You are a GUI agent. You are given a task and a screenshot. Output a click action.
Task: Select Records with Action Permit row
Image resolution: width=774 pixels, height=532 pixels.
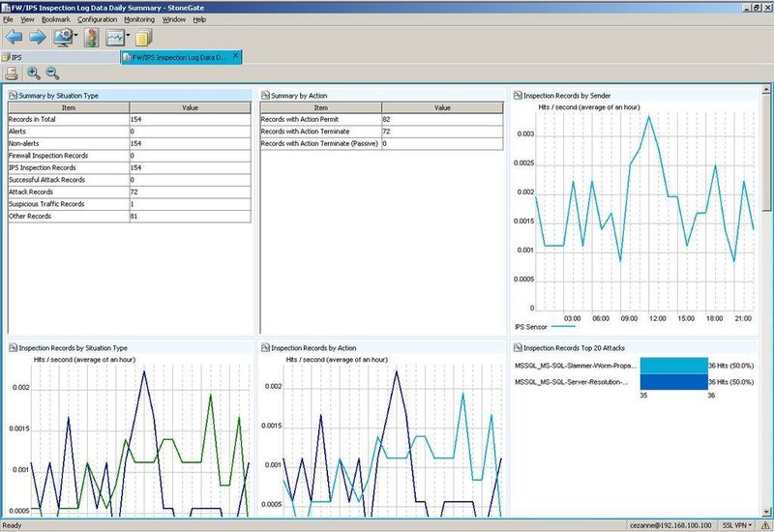(381, 119)
